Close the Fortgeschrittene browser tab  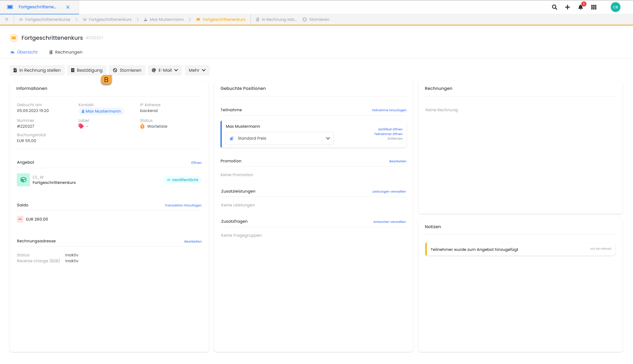click(x=68, y=7)
